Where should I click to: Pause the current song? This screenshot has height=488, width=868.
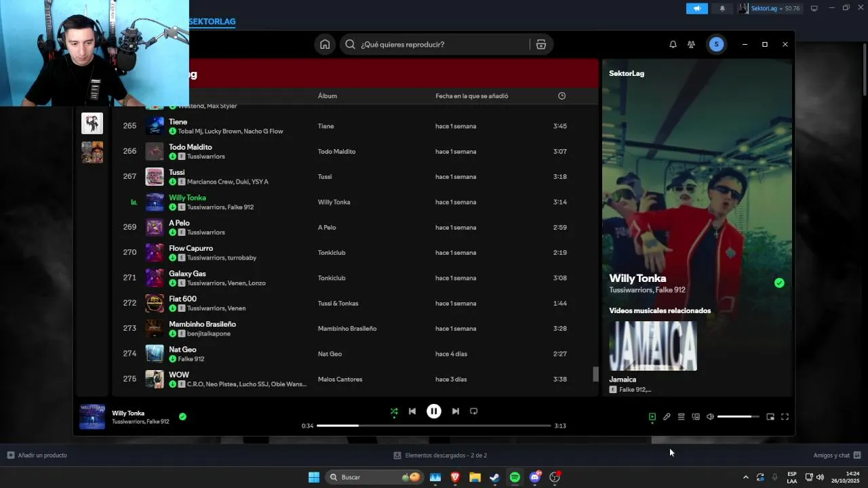coord(434,411)
